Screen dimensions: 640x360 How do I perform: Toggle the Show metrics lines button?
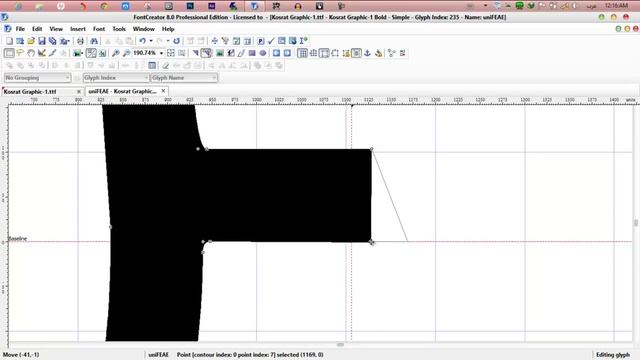[x=324, y=53]
